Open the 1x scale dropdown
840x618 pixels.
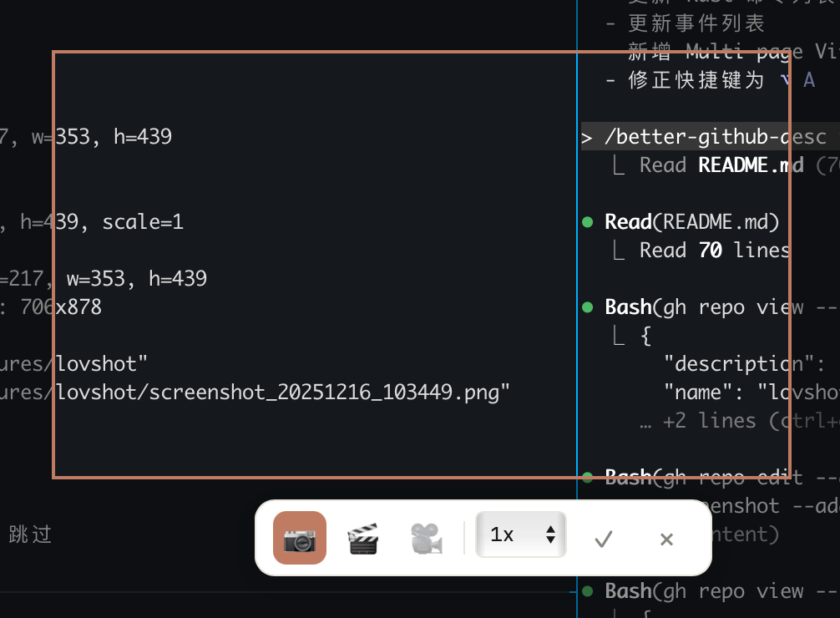click(x=521, y=534)
